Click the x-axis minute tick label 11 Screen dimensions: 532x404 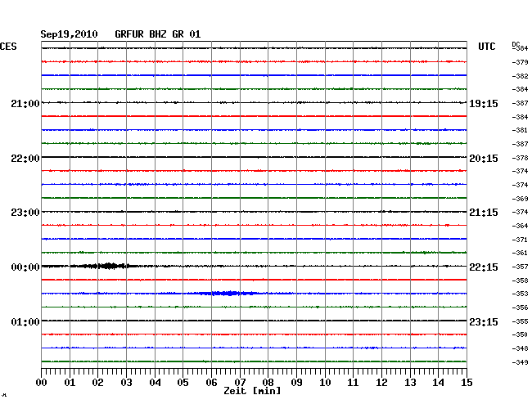pyautogui.click(x=353, y=383)
